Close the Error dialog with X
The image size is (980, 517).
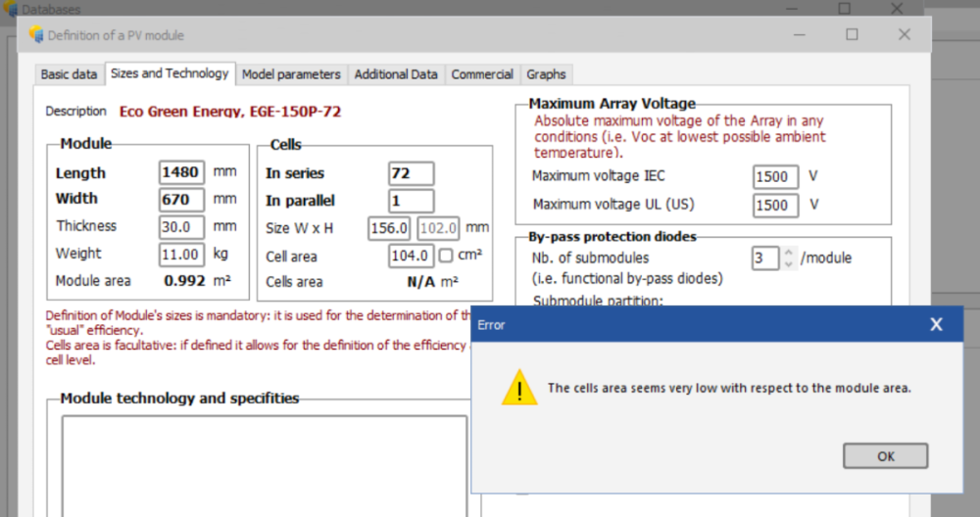tap(935, 324)
